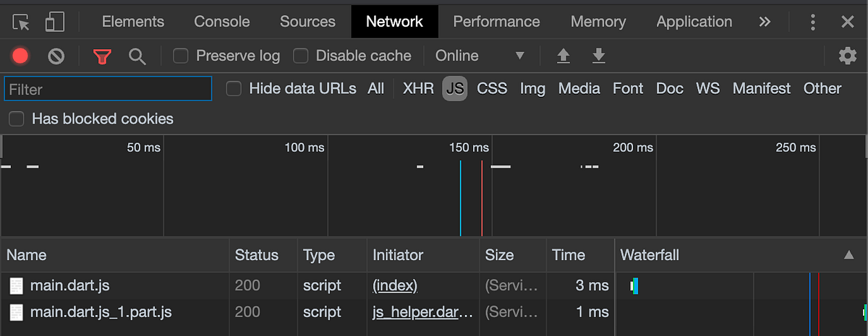Open network search with the magnifier icon

pos(137,56)
